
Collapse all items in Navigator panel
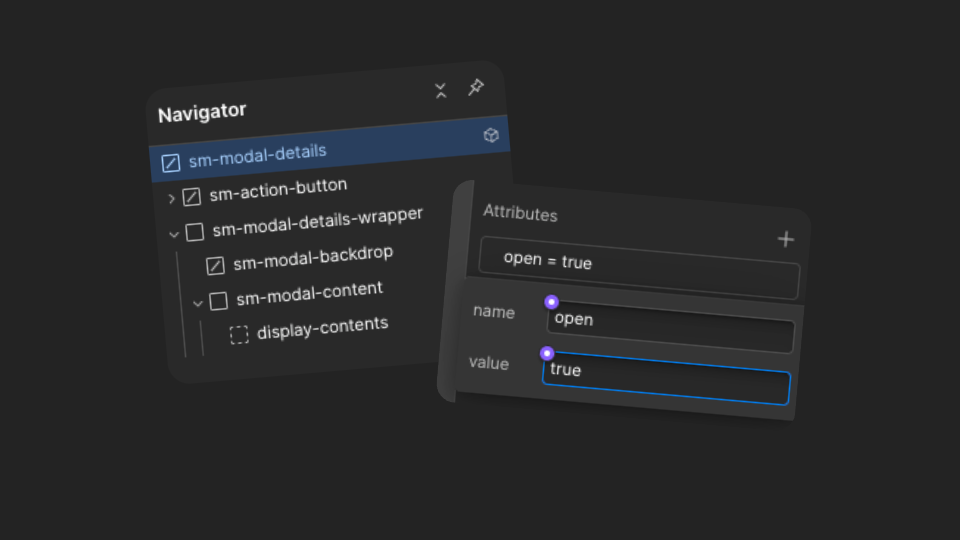tap(440, 91)
